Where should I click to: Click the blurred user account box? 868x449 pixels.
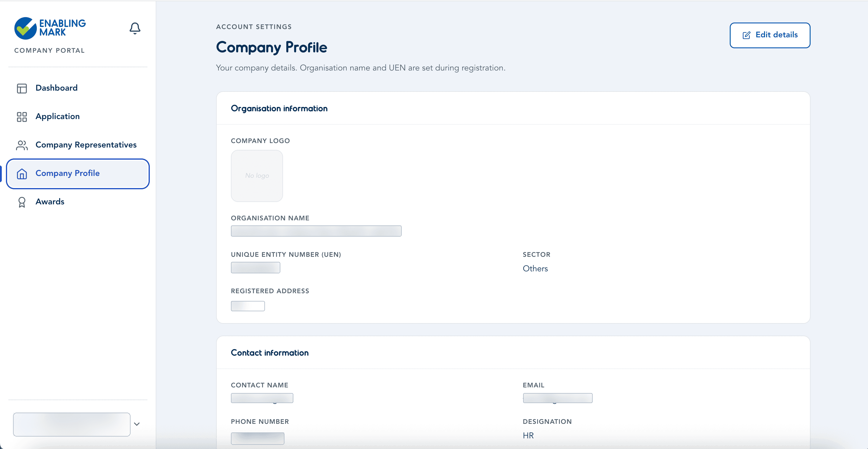[x=72, y=424]
